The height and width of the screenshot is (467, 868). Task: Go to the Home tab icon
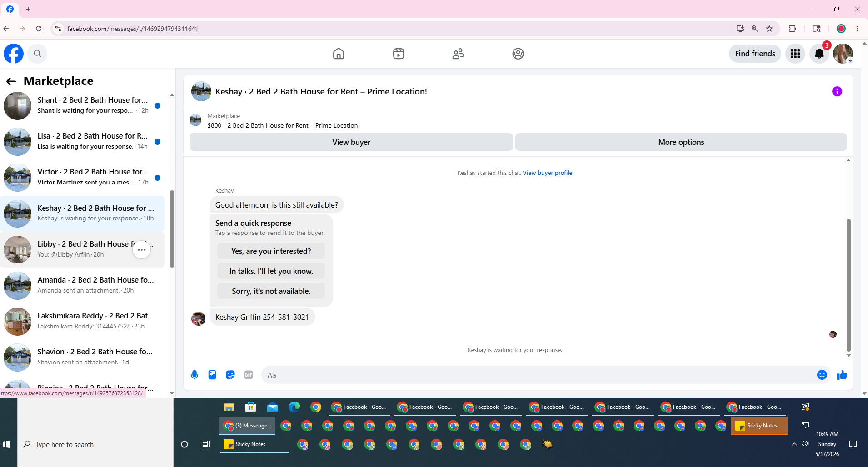click(x=339, y=54)
